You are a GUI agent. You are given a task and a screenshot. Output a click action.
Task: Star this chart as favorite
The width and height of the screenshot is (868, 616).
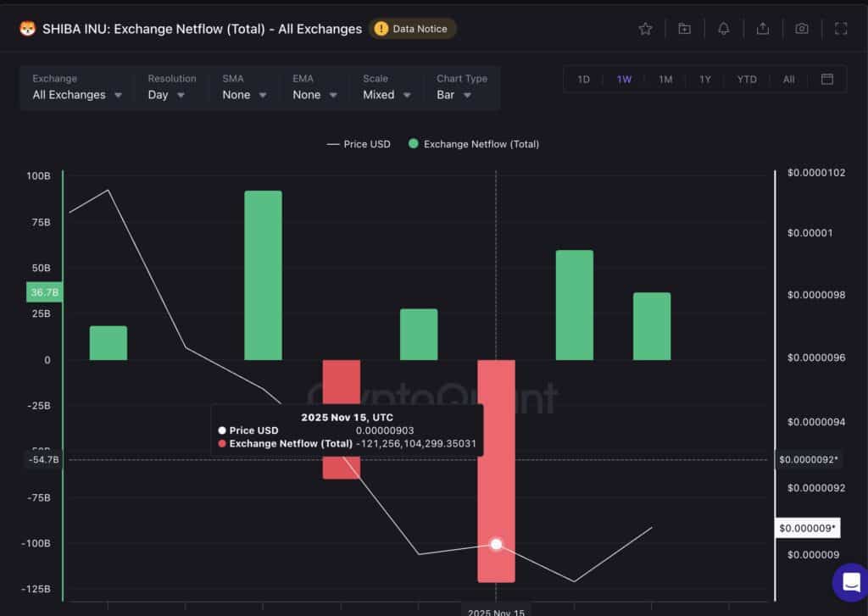[x=645, y=29]
